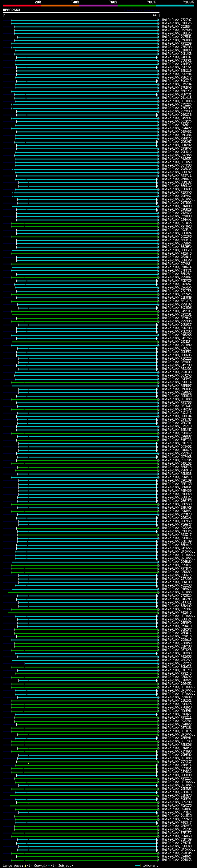The image size is (197, 868).
Task: Select the UniRef100_C5MFE2 label
Action: coord(176,351)
